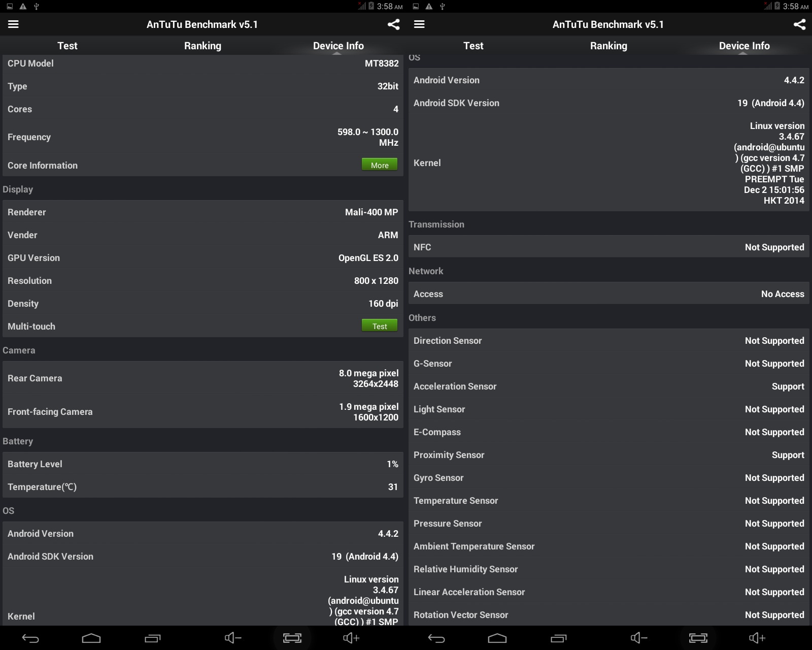
Task: Tap home navigation icon in left screenshot
Action: [x=91, y=638]
